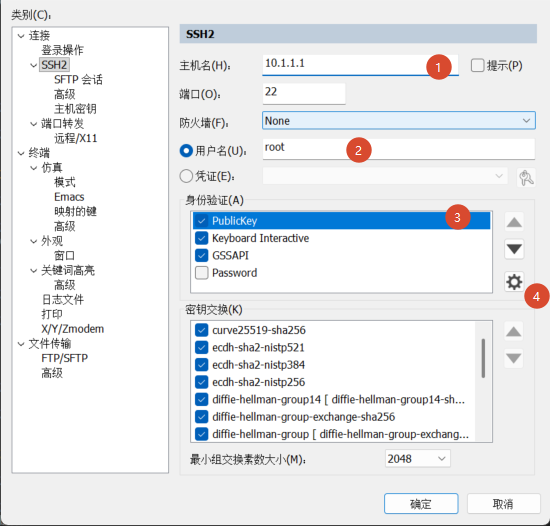Open the 最小组交换素数大小 2048 dropdown
Screen dimensions: 550x526
(417, 459)
